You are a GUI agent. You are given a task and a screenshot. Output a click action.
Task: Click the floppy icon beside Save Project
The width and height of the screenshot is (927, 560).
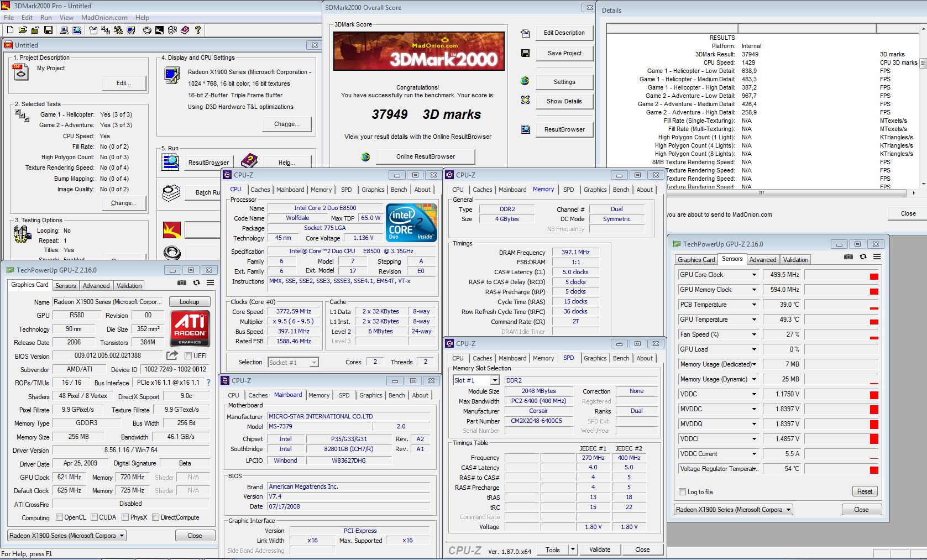click(525, 53)
